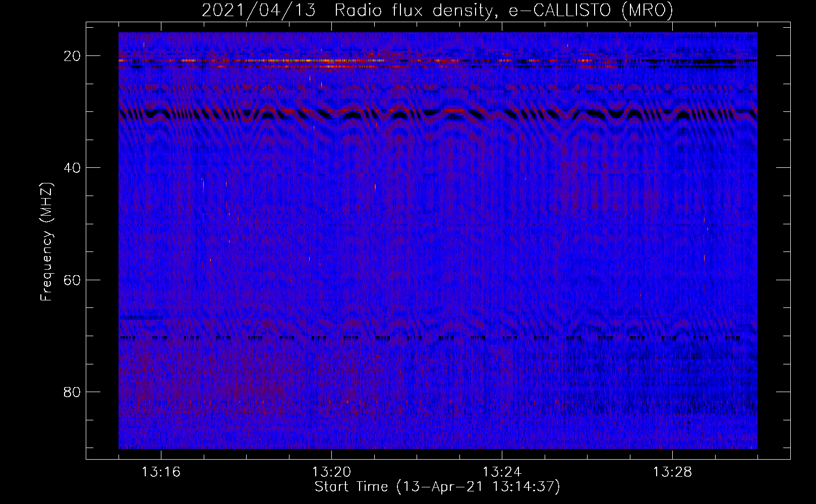
Task: Click the '13:24' time tick label
Action: point(502,472)
